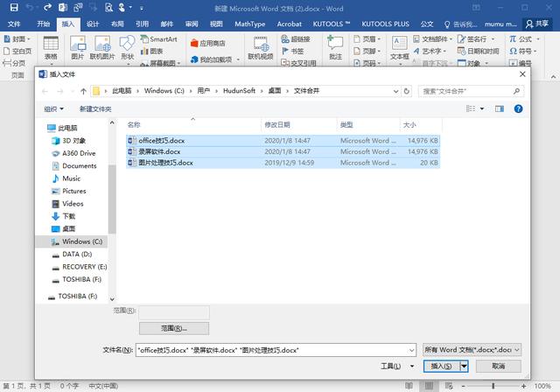Viewport: 560px width, 392px height.
Task: Click the Cover Page (封面) icon
Action: 15,38
